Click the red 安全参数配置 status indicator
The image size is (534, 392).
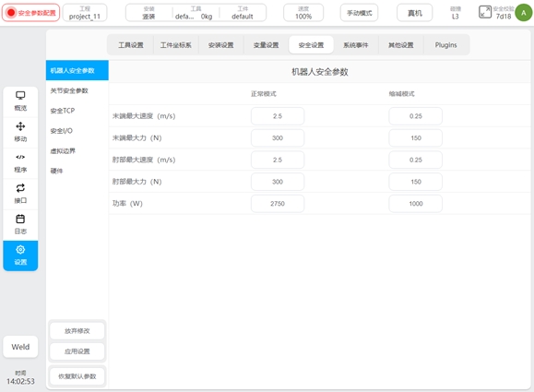tap(31, 13)
